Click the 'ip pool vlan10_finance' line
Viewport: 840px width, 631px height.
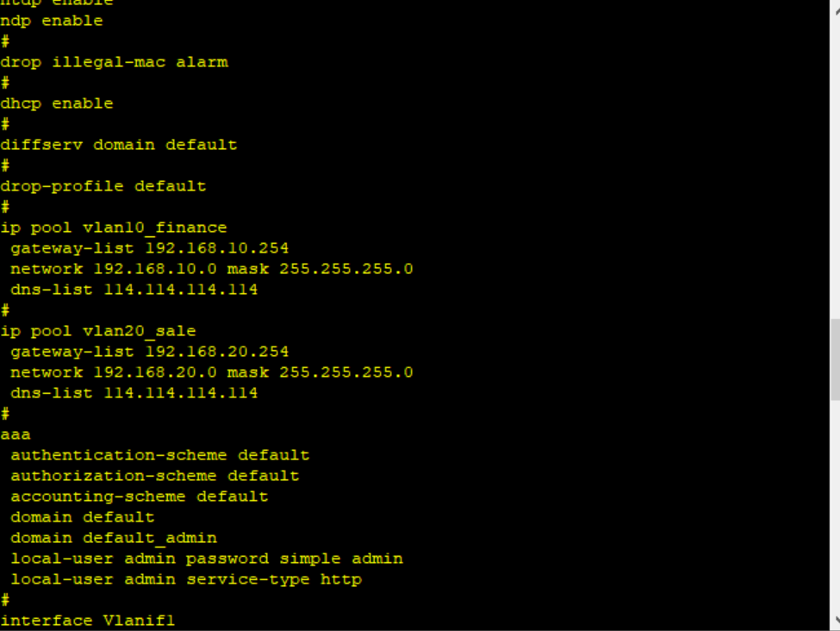(114, 228)
